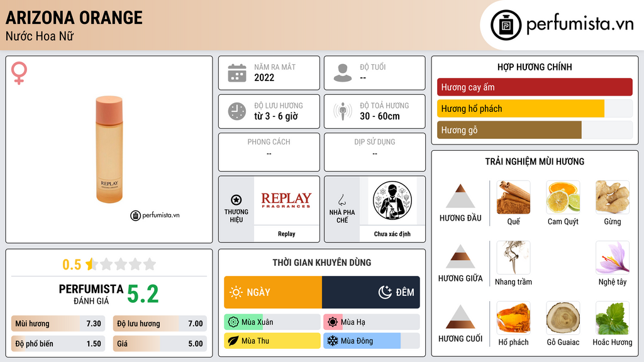This screenshot has width=644, height=362.
Task: Click the perfumer illustration avatar
Action: click(392, 200)
